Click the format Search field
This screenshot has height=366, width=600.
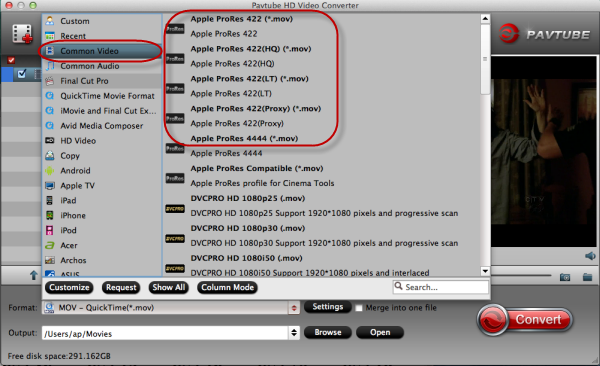(440, 287)
